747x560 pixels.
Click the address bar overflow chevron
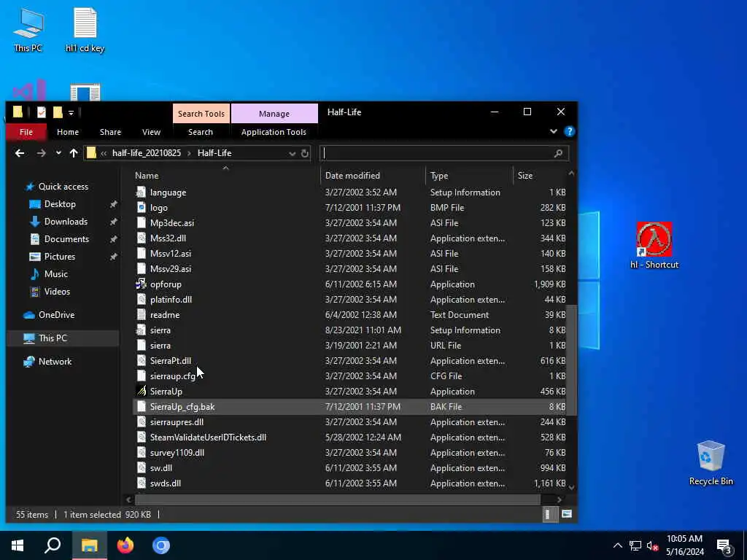[104, 153]
